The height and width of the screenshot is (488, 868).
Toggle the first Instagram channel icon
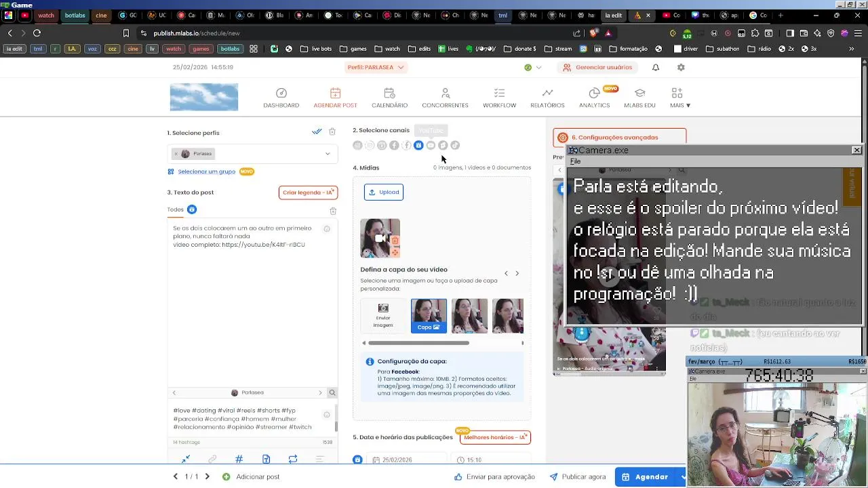357,145
